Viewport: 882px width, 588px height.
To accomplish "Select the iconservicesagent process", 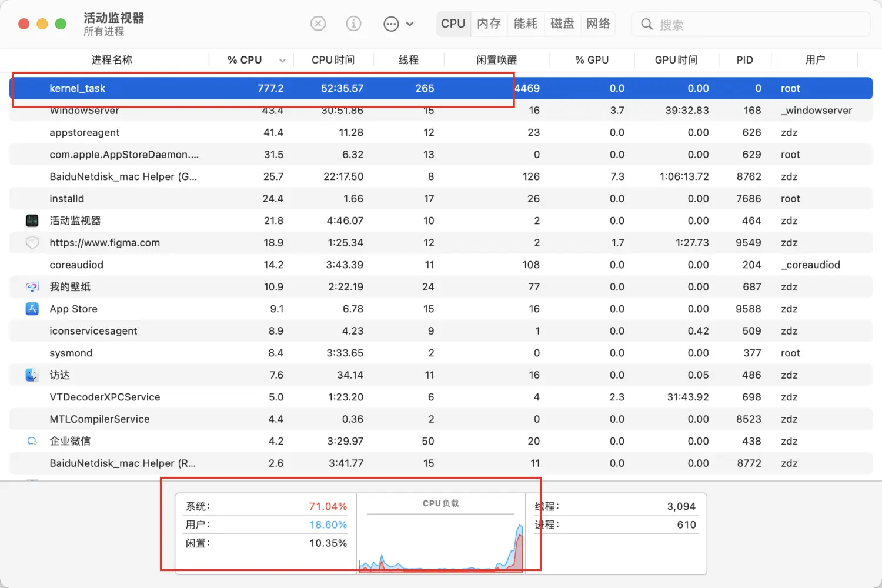I will point(93,331).
